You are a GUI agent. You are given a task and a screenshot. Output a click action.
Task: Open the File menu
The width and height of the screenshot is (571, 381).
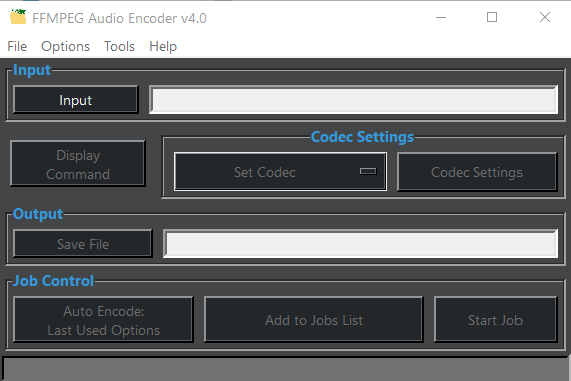[x=17, y=47]
